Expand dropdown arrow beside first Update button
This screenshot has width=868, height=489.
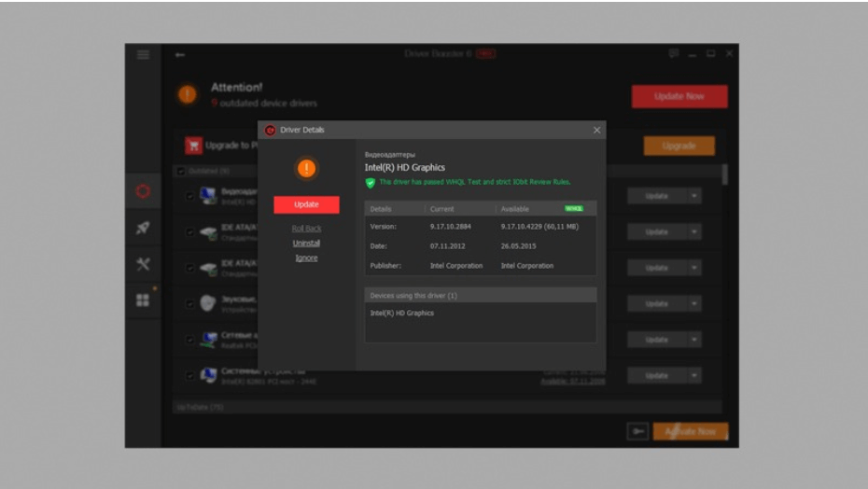pos(694,196)
